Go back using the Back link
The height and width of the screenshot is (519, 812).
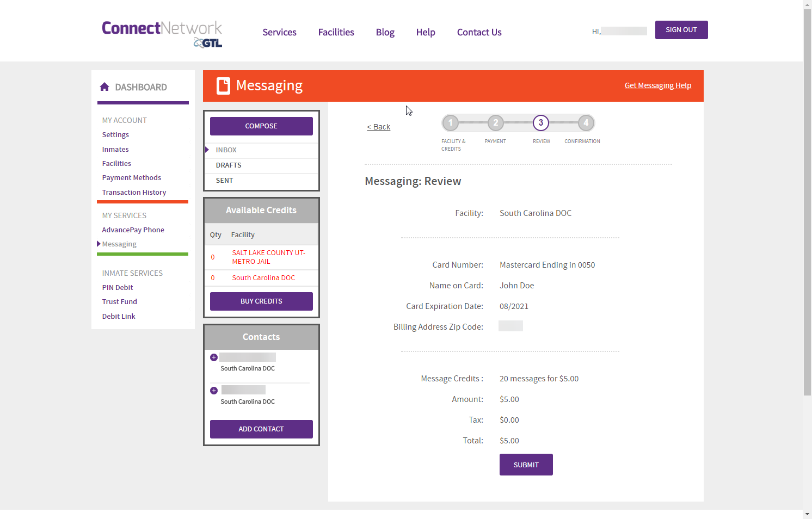pyautogui.click(x=378, y=127)
